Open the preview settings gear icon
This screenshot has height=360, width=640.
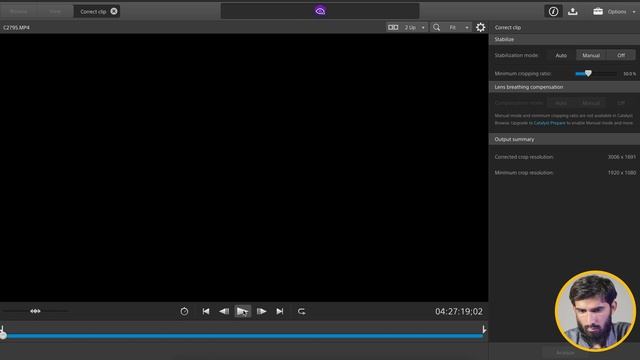coord(480,27)
